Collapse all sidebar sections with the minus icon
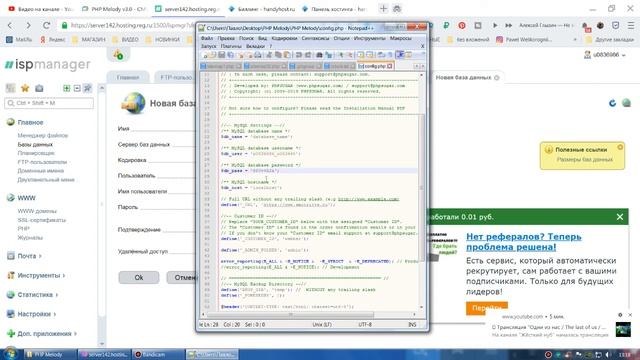Screen dimensions: 640x360 click(x=77, y=88)
